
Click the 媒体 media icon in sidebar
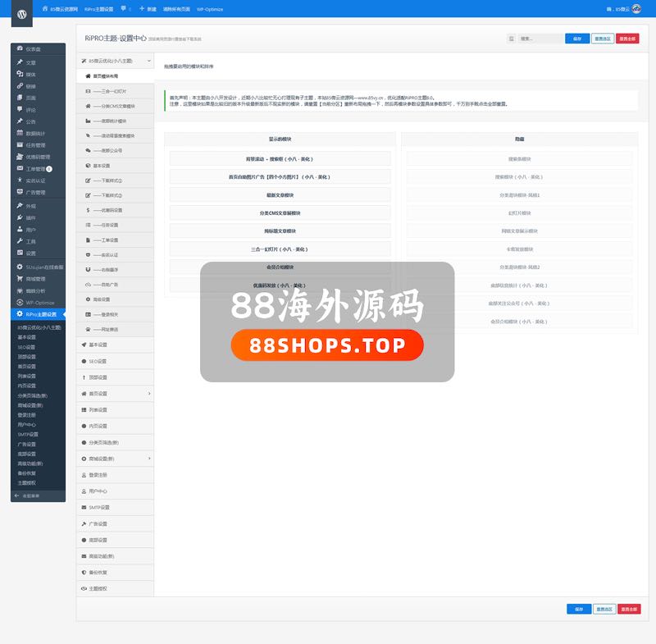click(20, 74)
